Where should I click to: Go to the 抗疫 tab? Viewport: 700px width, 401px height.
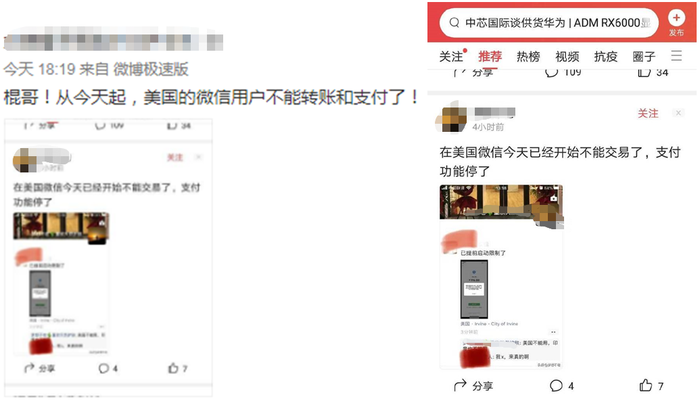click(606, 56)
